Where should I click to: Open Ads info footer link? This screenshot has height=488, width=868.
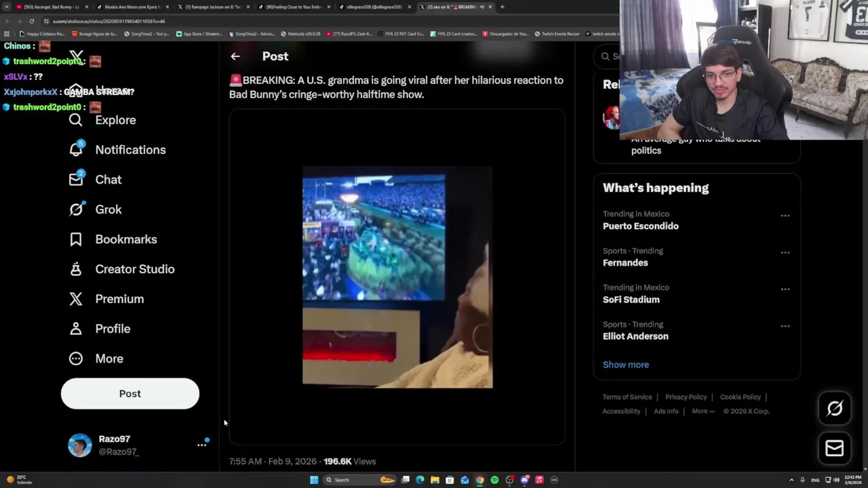[666, 411]
